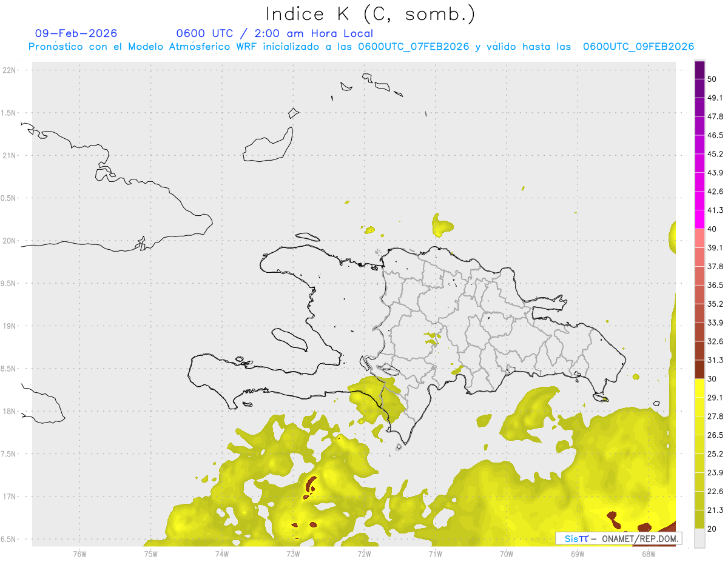This screenshot has height=562, width=728.
Task: Click the "68W" longitude label
Action: point(648,553)
